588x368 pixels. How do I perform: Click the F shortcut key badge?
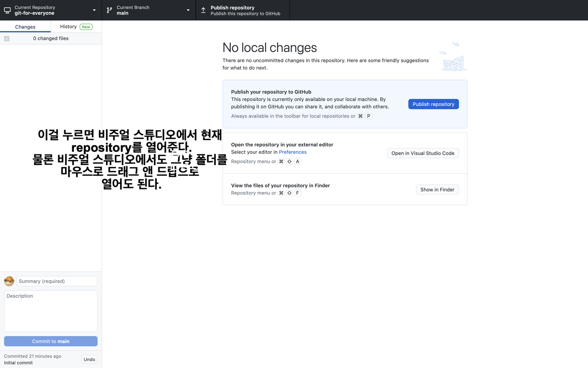298,193
